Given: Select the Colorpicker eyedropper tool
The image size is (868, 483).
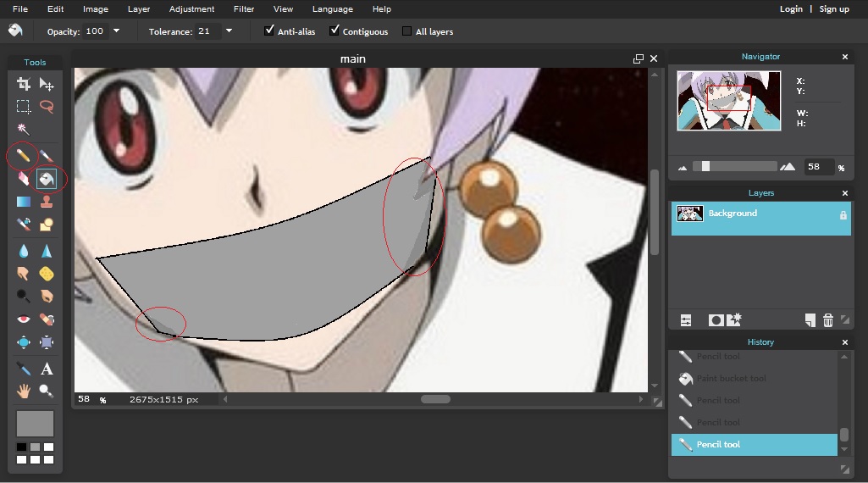Looking at the screenshot, I should click(x=23, y=369).
